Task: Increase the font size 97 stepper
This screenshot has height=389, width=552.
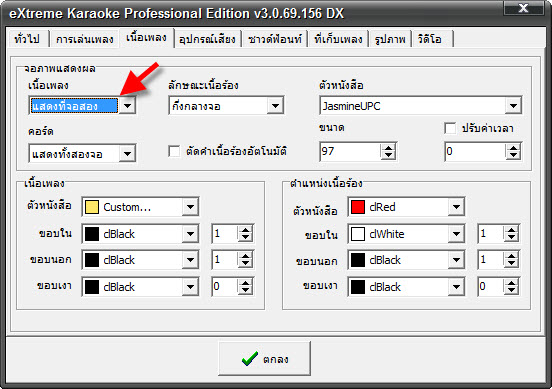Action: pyautogui.click(x=388, y=148)
